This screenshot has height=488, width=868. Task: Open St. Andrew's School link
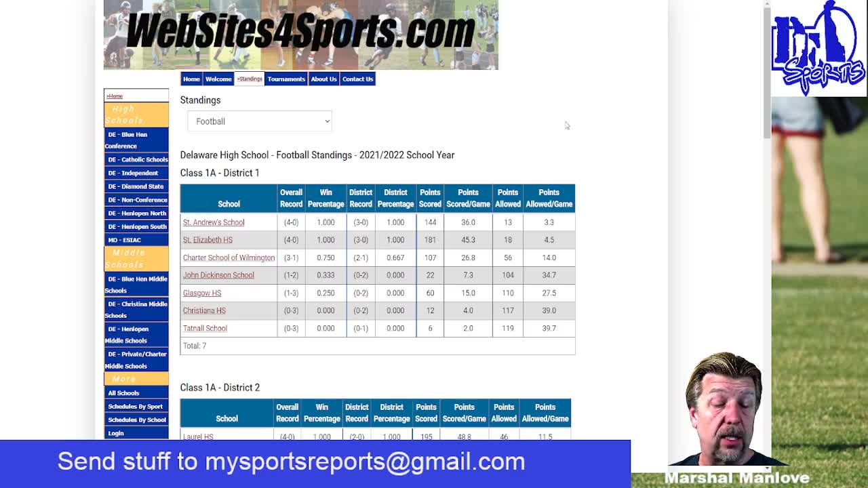tap(214, 222)
